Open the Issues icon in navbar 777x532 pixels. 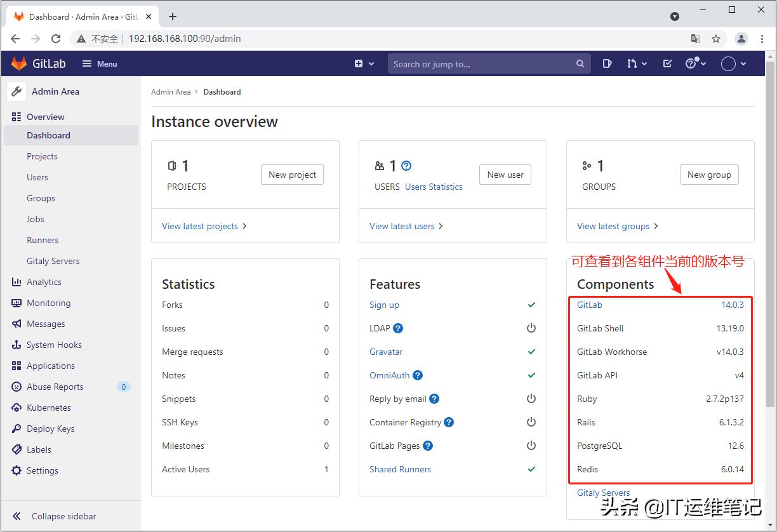(607, 64)
